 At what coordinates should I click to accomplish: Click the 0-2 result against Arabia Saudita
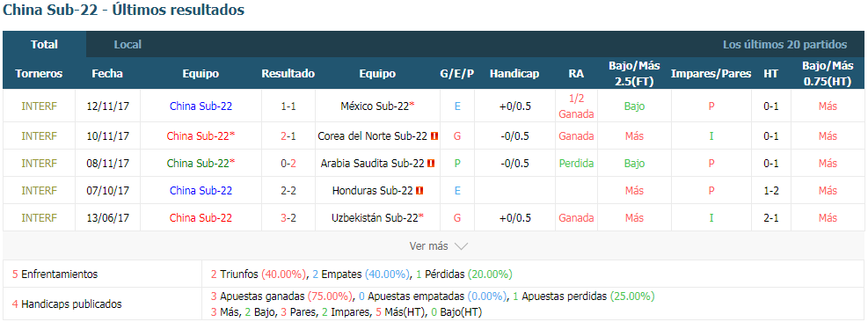pos(288,164)
